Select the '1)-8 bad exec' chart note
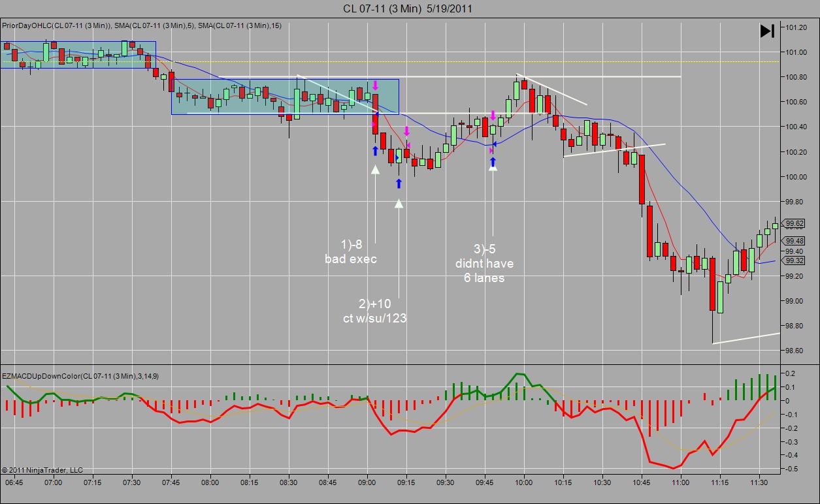Viewport: 820px width, 504px height. point(351,252)
